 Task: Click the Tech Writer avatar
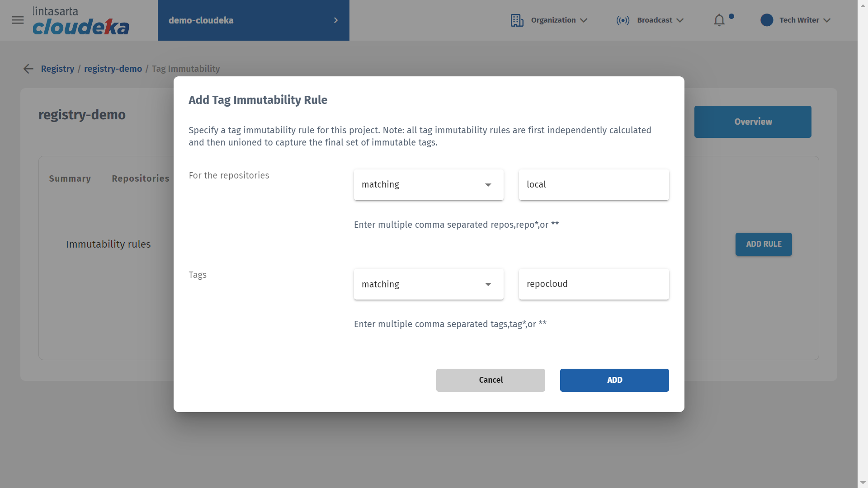767,20
